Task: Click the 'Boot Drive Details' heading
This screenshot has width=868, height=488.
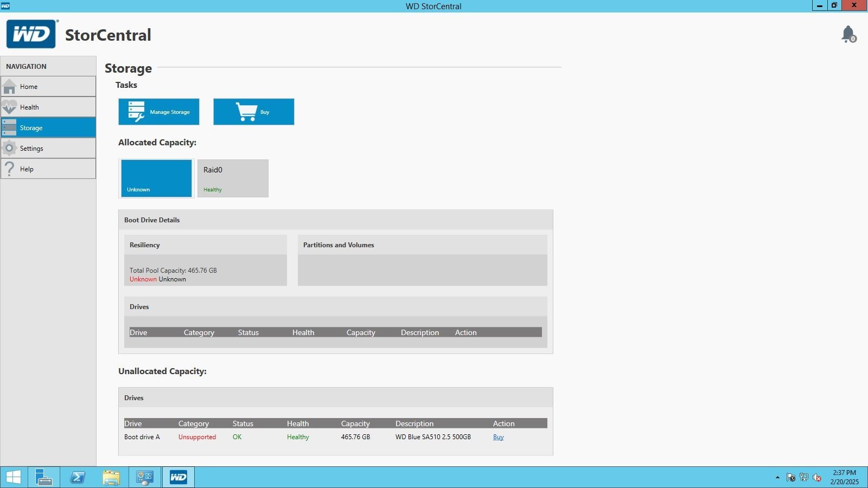Action: [x=152, y=220]
